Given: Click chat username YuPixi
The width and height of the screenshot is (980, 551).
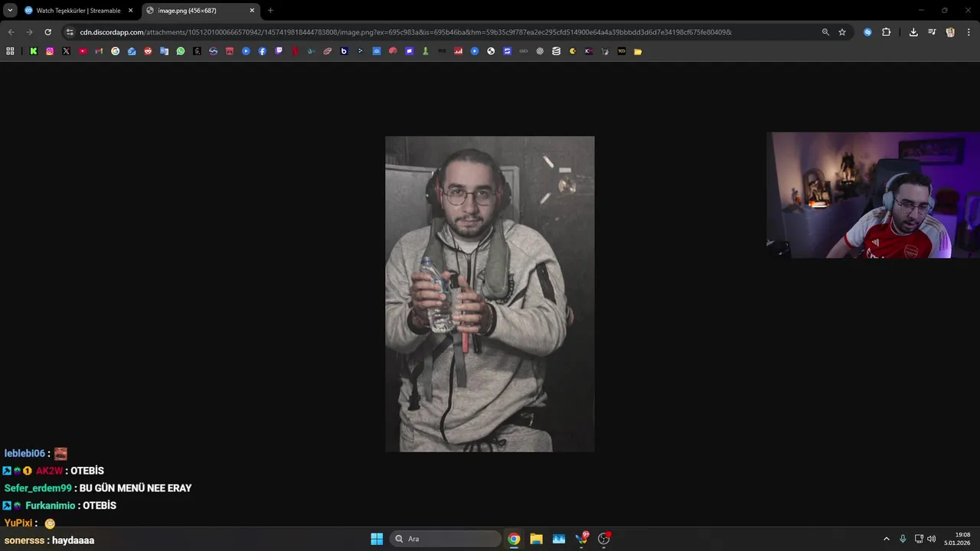Looking at the screenshot, I should 18,523.
